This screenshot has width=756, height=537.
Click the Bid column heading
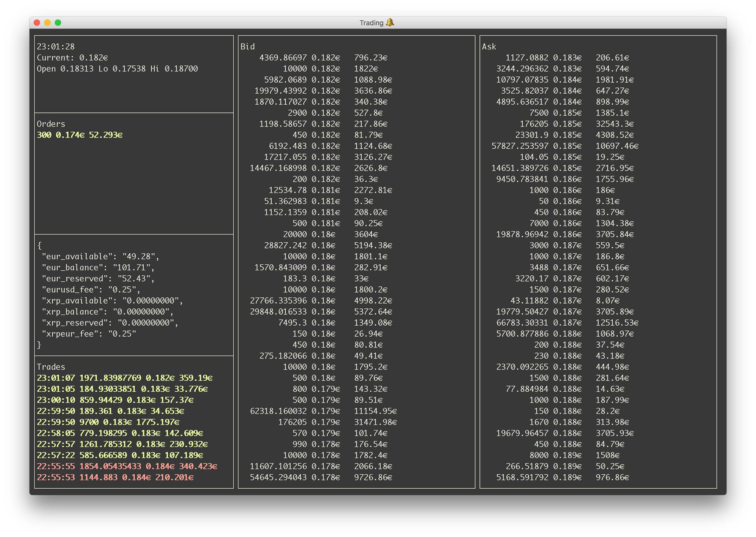[248, 46]
